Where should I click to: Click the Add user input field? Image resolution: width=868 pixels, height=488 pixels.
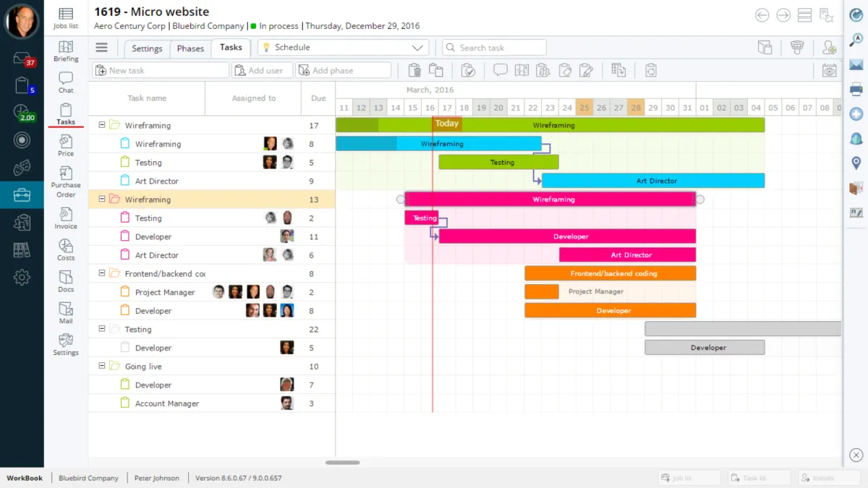263,70
